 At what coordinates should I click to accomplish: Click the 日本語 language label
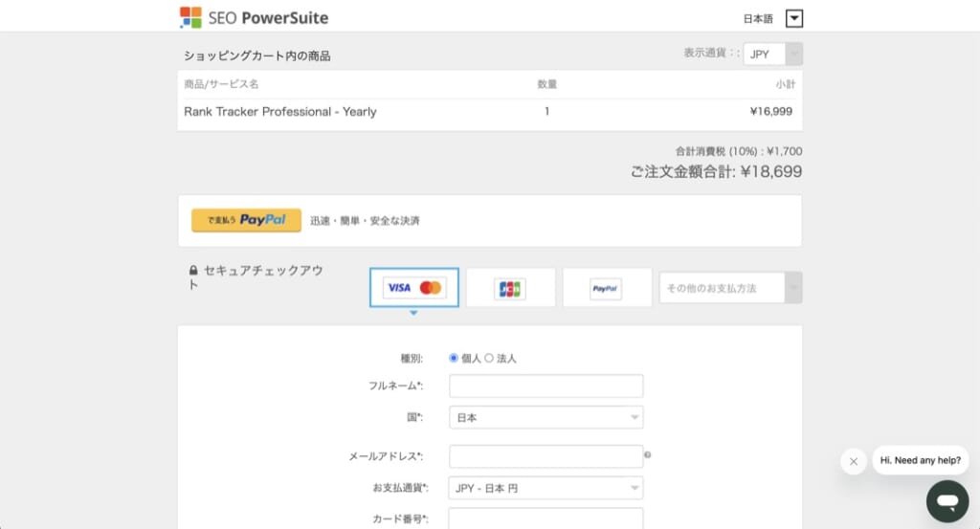click(758, 19)
